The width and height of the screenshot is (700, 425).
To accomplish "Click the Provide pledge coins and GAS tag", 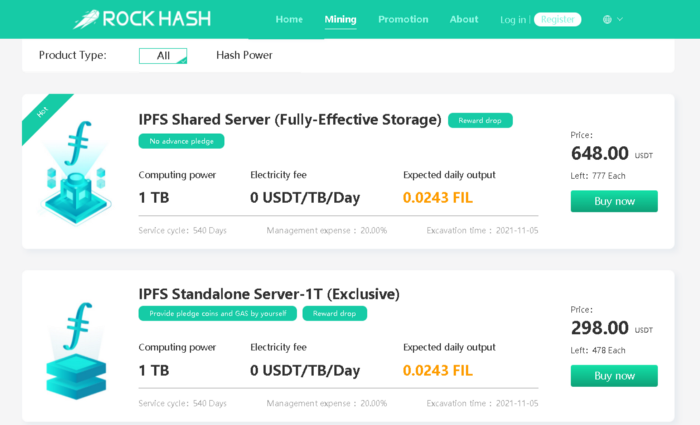I will click(x=217, y=313).
